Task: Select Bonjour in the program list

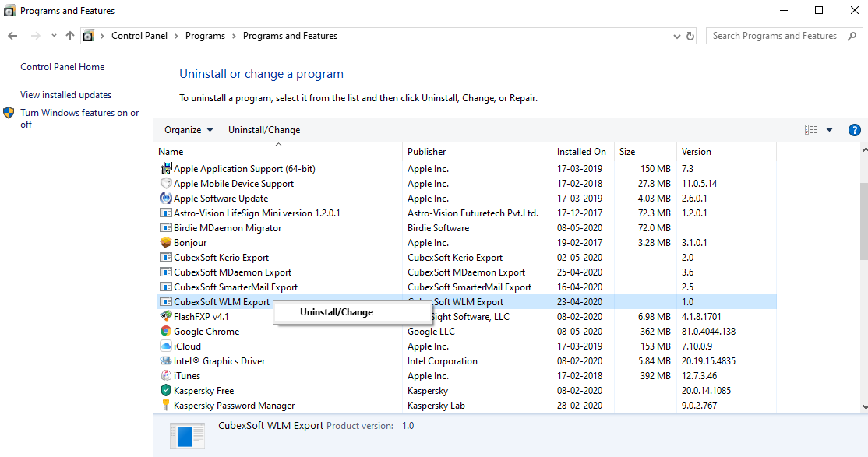Action: [190, 242]
